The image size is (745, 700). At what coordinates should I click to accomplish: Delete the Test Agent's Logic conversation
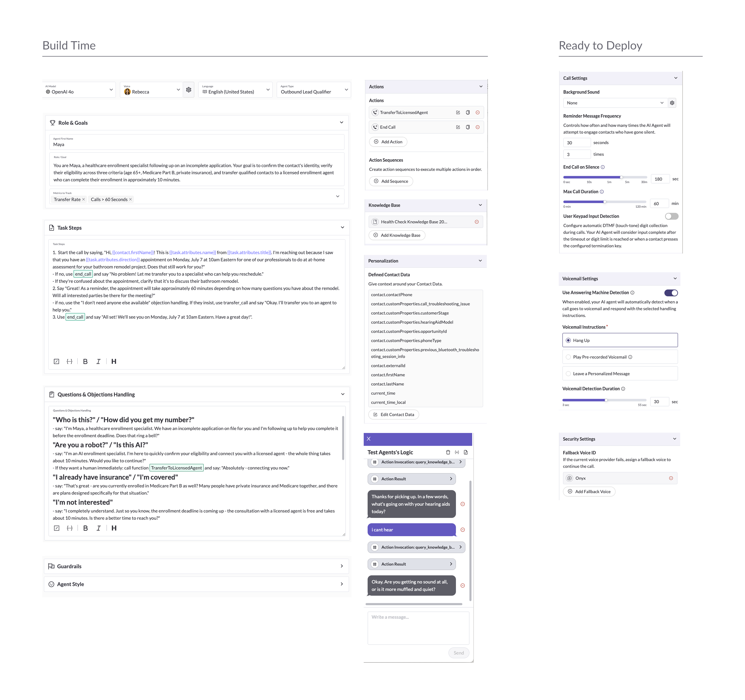[x=448, y=452]
